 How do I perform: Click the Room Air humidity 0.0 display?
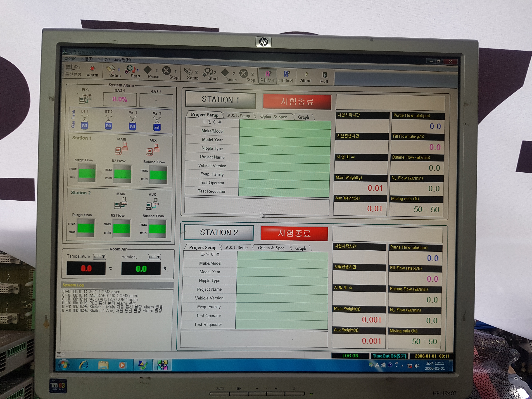point(141,269)
